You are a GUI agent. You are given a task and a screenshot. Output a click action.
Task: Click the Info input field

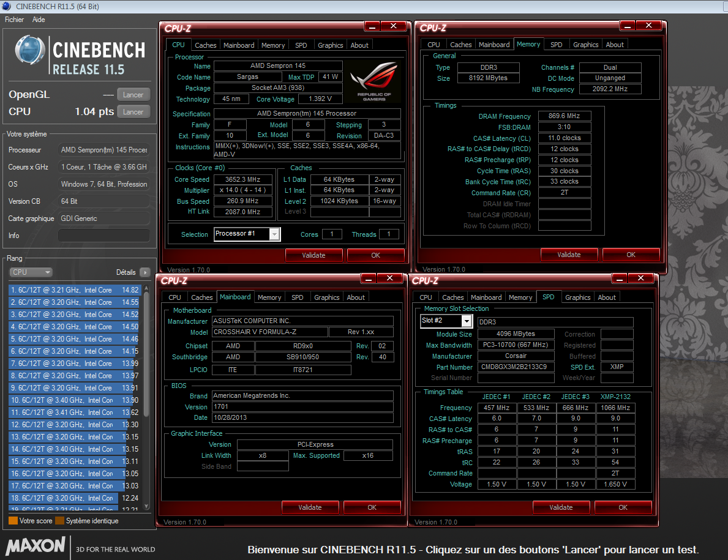click(x=104, y=236)
